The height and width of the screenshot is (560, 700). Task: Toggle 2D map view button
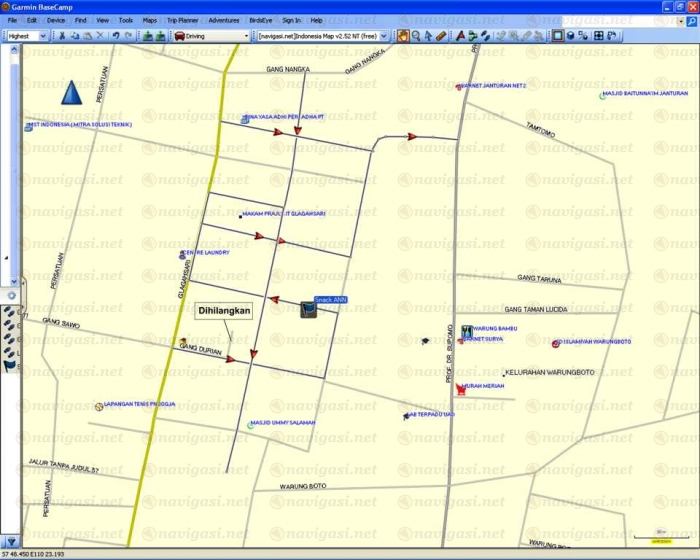558,36
